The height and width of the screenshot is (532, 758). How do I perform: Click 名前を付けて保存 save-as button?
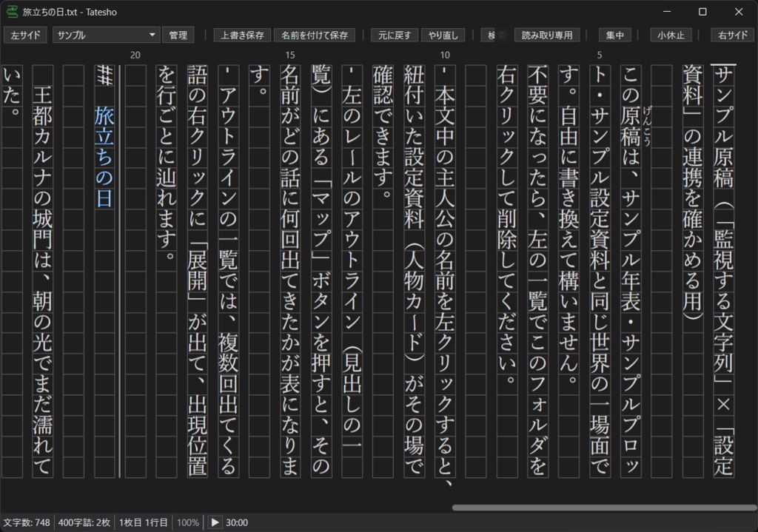click(314, 36)
